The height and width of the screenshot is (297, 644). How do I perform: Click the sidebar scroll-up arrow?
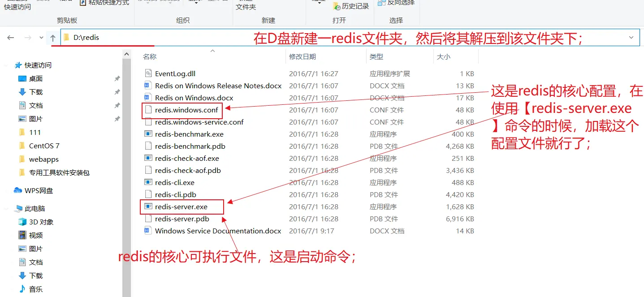pyautogui.click(x=127, y=53)
